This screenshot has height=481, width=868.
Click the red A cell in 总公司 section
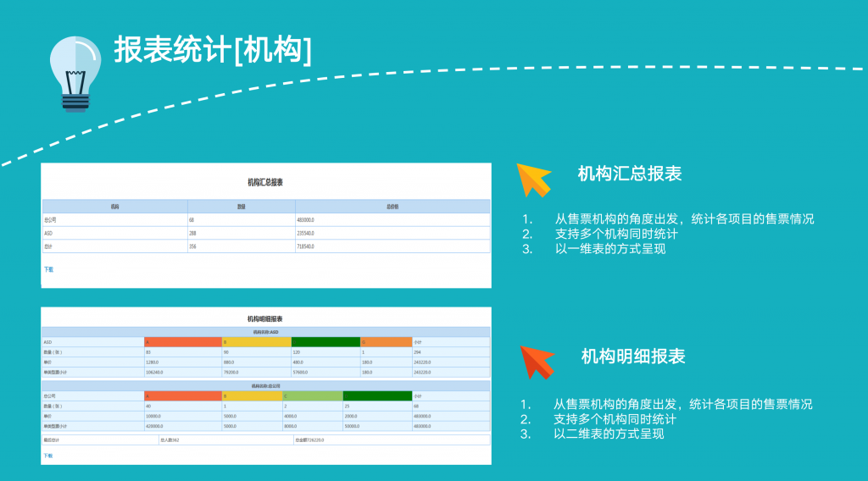182,395
